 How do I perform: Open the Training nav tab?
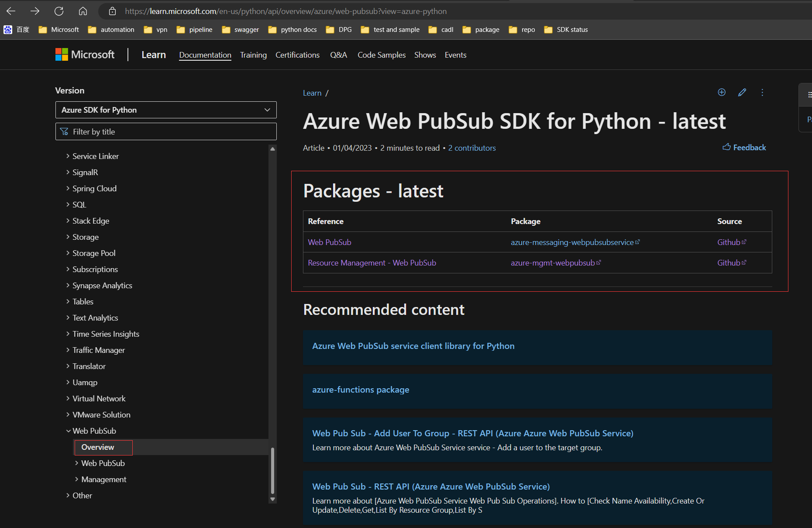(x=253, y=55)
